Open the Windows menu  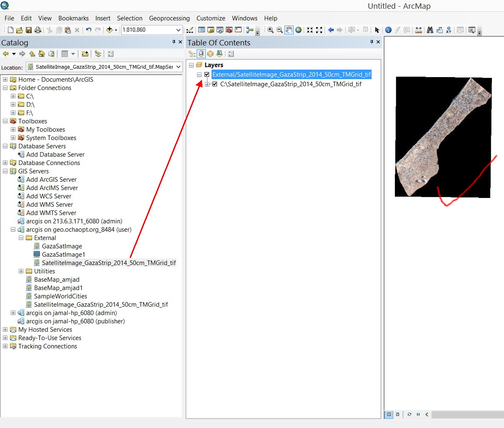tap(245, 18)
